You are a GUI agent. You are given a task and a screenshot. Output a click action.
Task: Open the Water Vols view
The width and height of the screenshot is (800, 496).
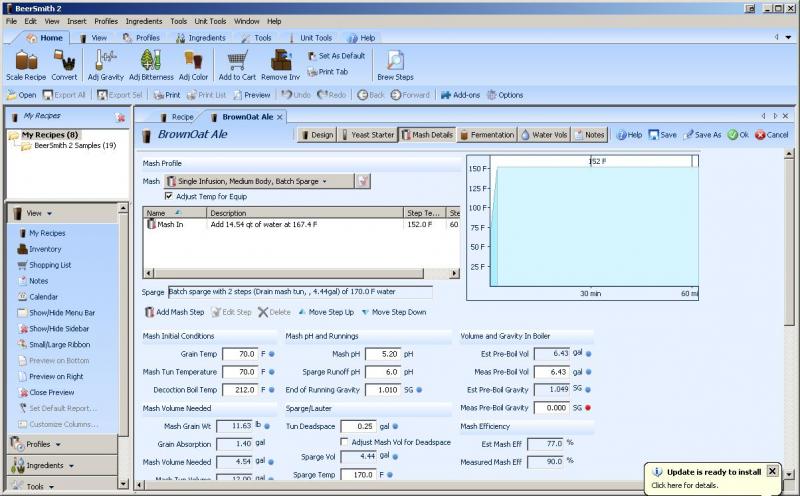click(544, 135)
